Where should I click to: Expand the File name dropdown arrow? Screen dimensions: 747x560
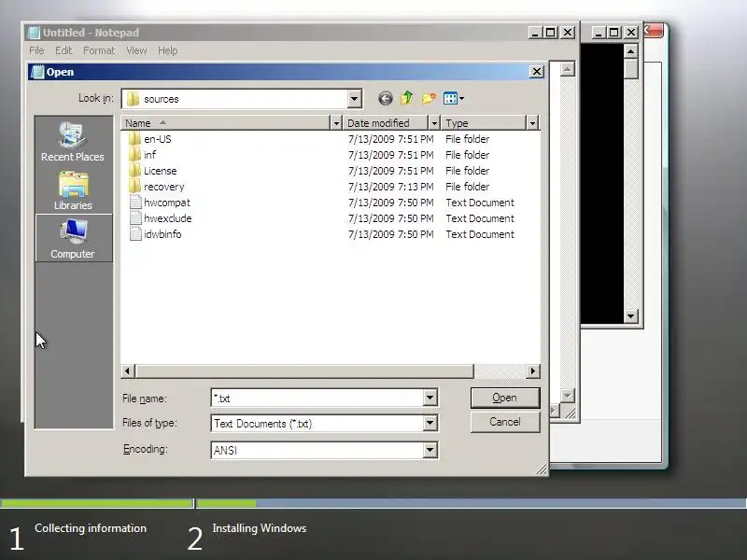(430, 398)
